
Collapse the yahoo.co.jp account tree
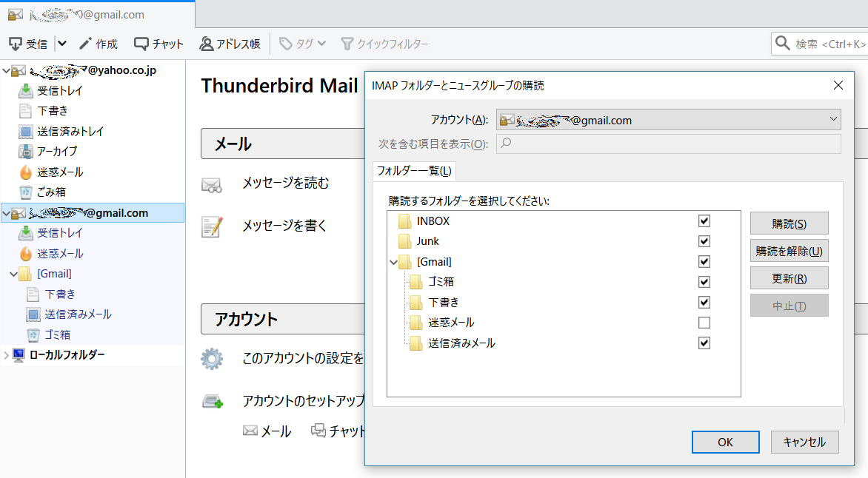pos(6,70)
